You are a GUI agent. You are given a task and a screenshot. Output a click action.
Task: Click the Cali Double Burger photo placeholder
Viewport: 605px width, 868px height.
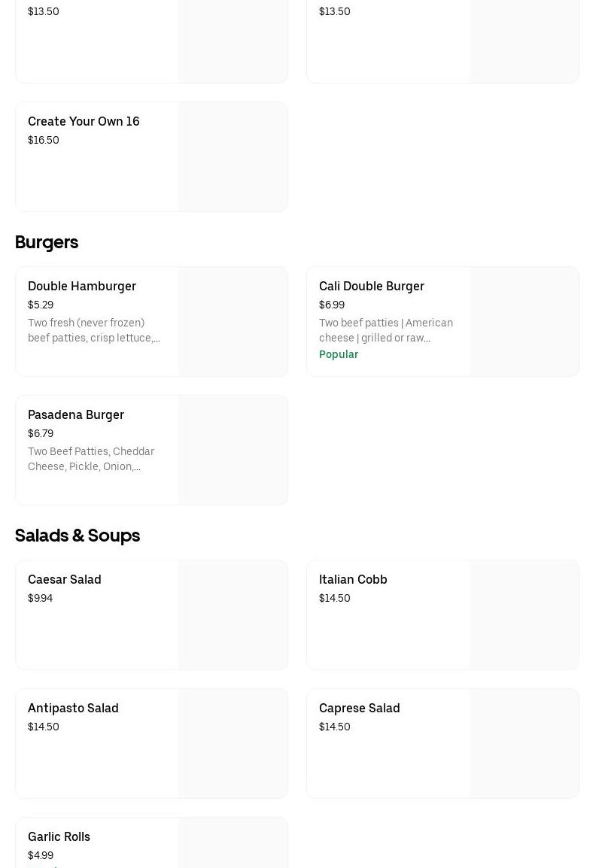524,322
